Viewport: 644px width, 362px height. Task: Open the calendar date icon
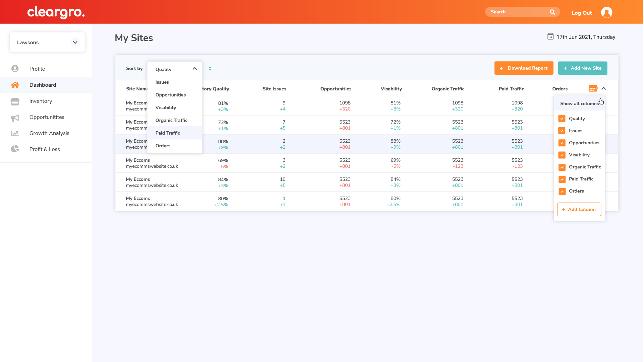pyautogui.click(x=550, y=37)
